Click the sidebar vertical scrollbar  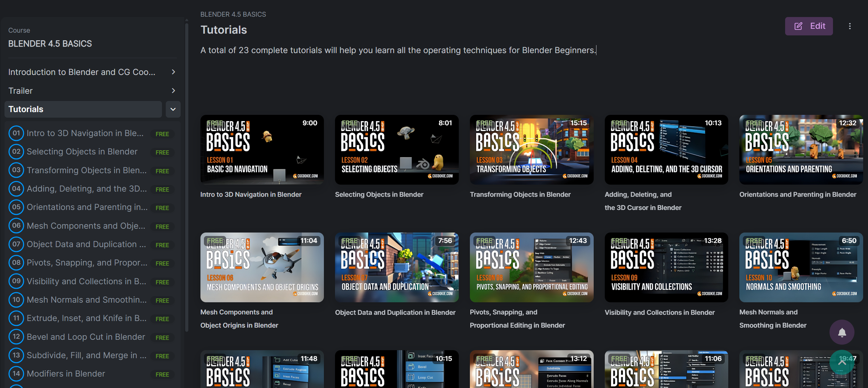pyautogui.click(x=187, y=177)
